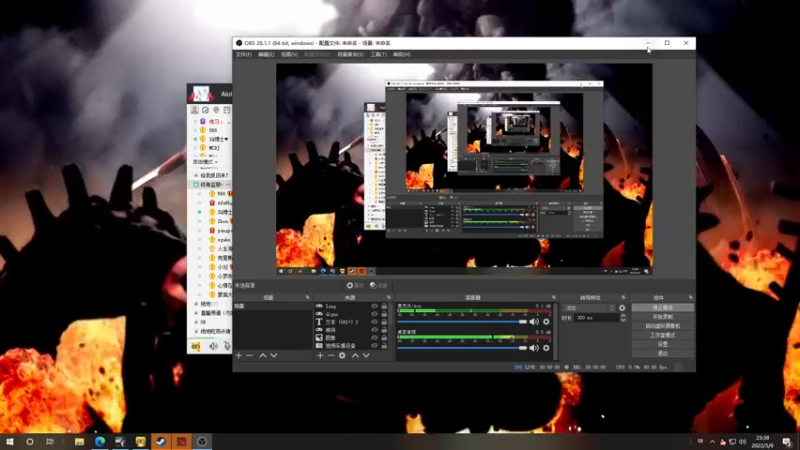
Task: Show hidden system tray icons chevron
Action: 712,441
